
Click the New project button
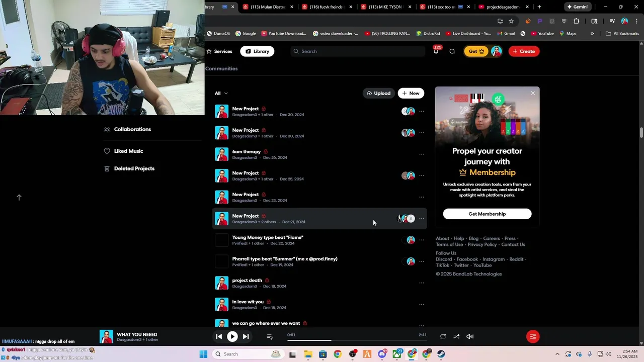click(x=411, y=93)
